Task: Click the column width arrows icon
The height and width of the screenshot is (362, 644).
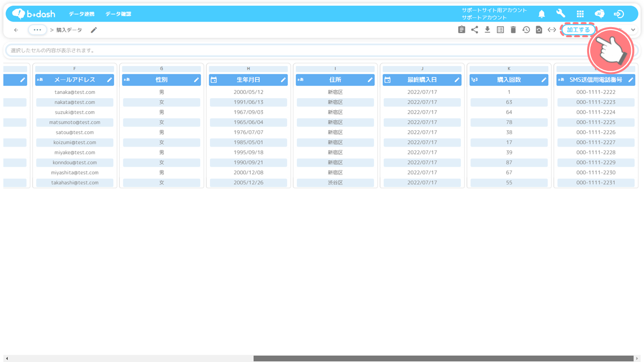Action: coord(552,30)
